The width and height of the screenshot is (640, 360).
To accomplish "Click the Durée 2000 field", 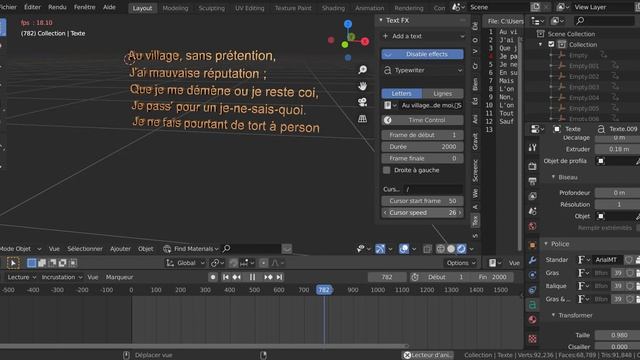I will pos(422,147).
